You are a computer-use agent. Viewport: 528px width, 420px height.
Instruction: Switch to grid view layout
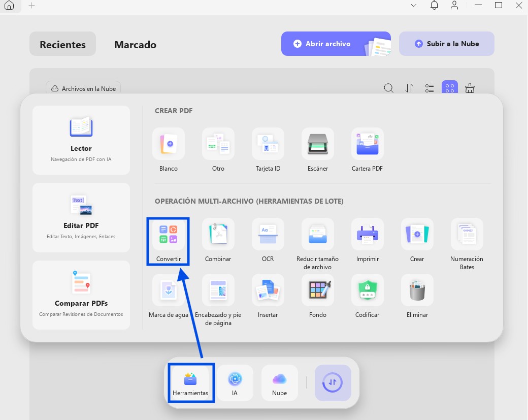pyautogui.click(x=449, y=88)
